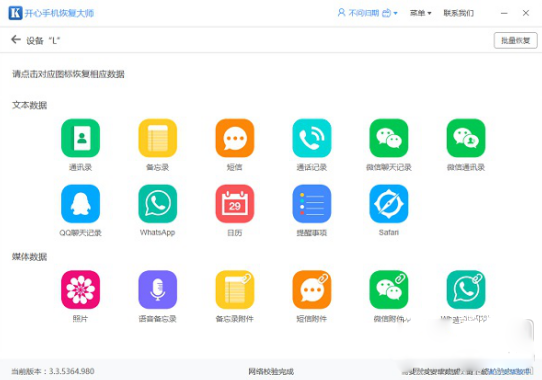Click the WhatsApp icon under text data
This screenshot has width=542, height=380.
click(158, 204)
